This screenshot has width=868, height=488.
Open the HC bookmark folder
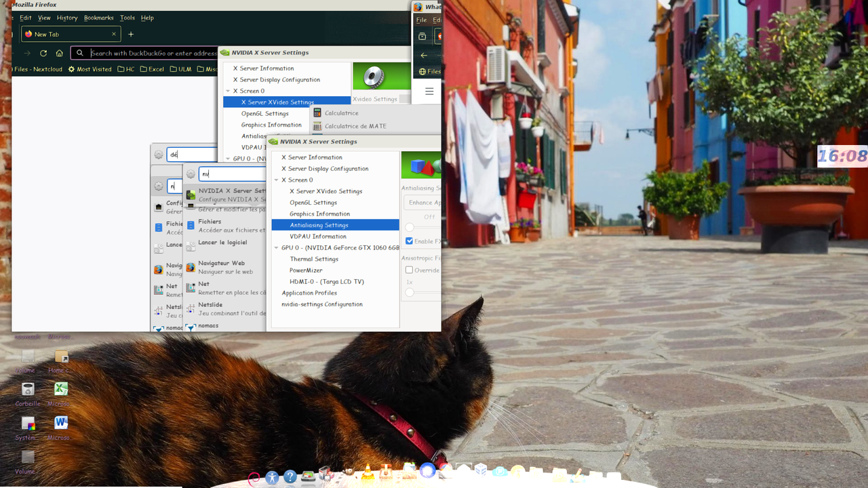tap(125, 69)
